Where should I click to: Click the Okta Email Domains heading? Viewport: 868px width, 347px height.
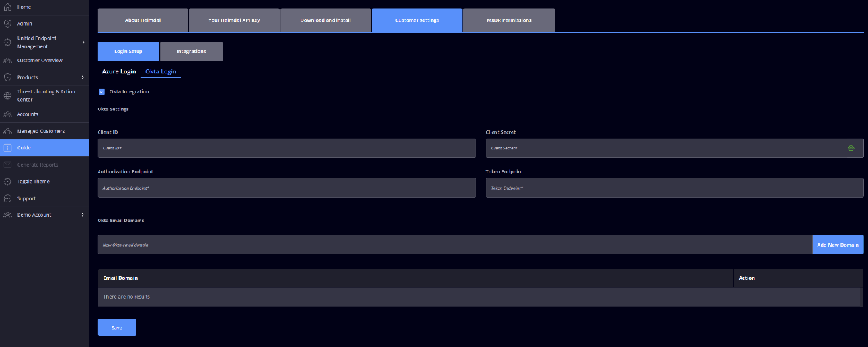coord(121,219)
